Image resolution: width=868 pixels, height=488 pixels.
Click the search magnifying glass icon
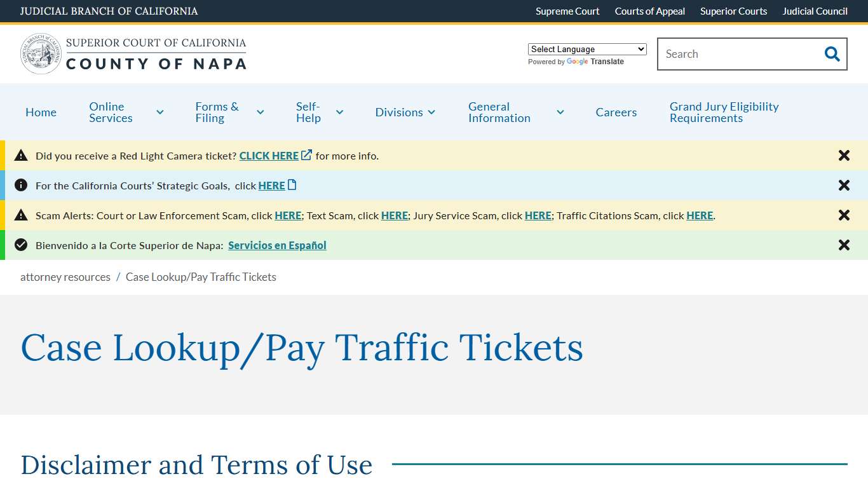coord(831,54)
